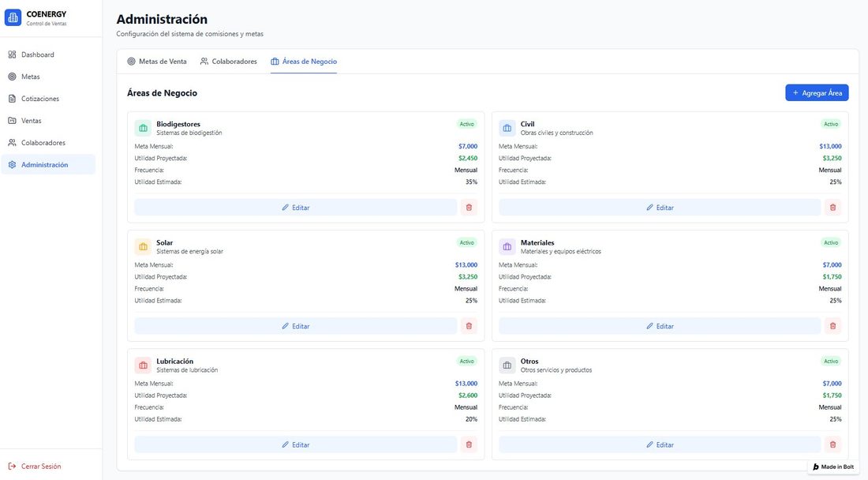Click the red Lubricación briefcase icon

pos(143,365)
